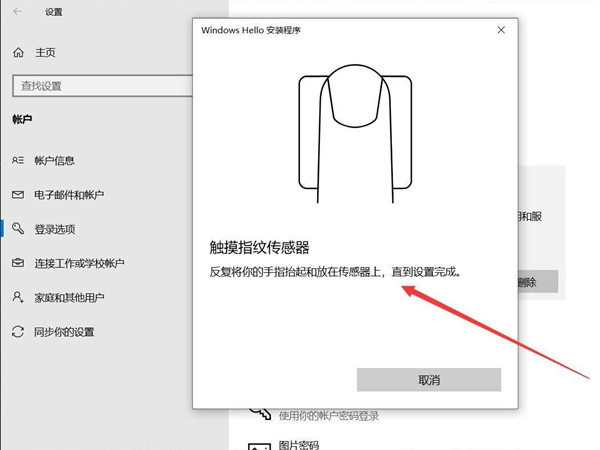Viewport: 600px width, 450px height.
Task: Click the 帐户信息 person-card icon
Action: pos(17,160)
